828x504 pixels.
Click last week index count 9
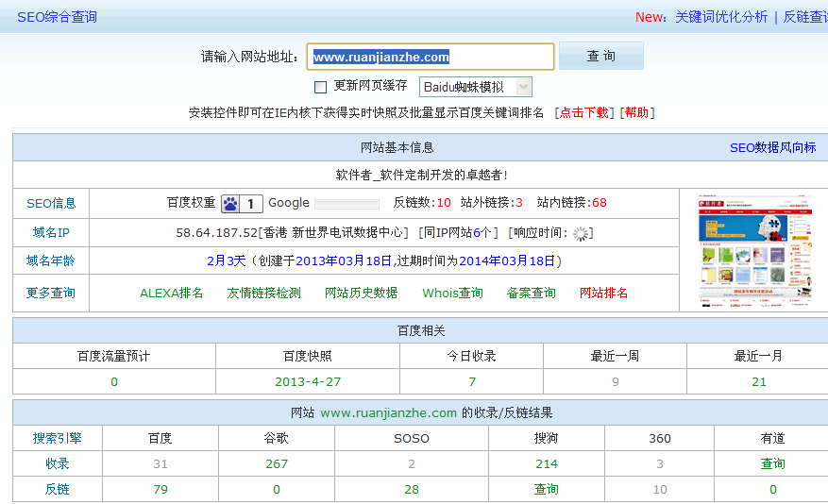point(616,382)
